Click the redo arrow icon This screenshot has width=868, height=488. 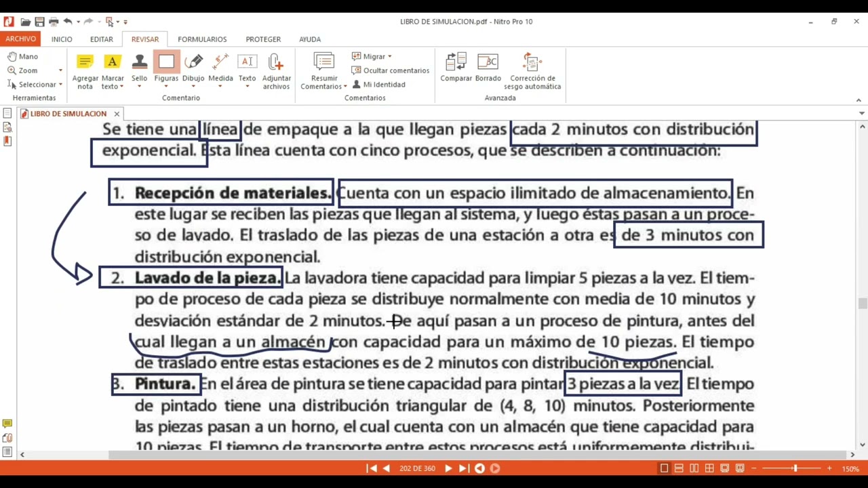[88, 22]
